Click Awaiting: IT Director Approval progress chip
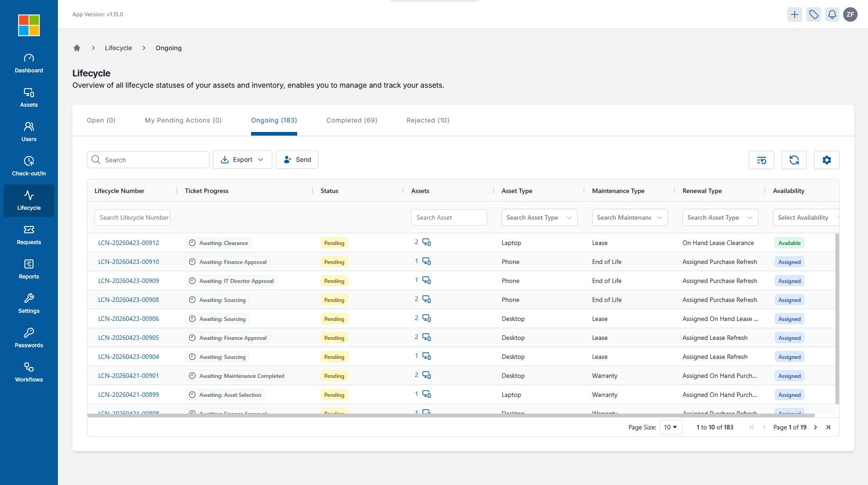Viewport: 868px width, 485px height. tap(231, 281)
